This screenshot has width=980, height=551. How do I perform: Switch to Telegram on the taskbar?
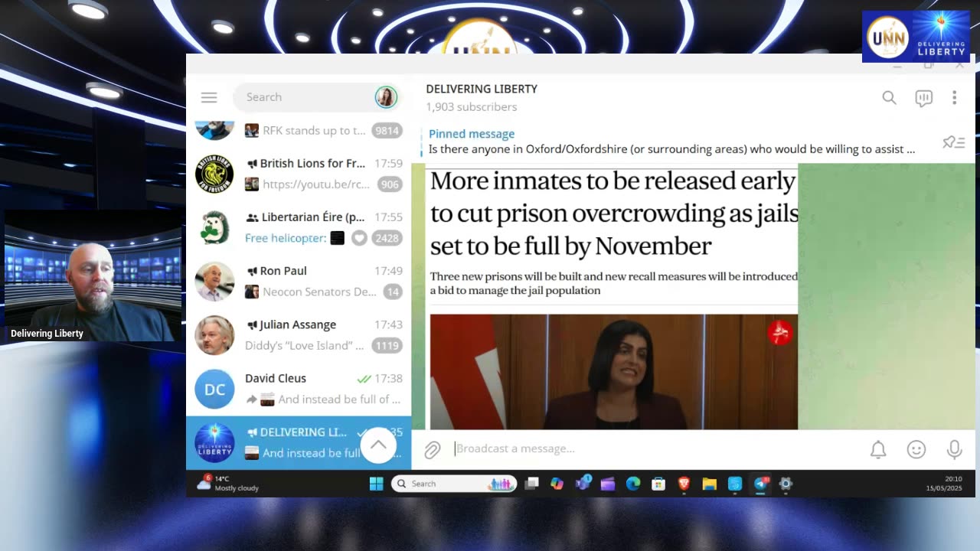click(761, 484)
